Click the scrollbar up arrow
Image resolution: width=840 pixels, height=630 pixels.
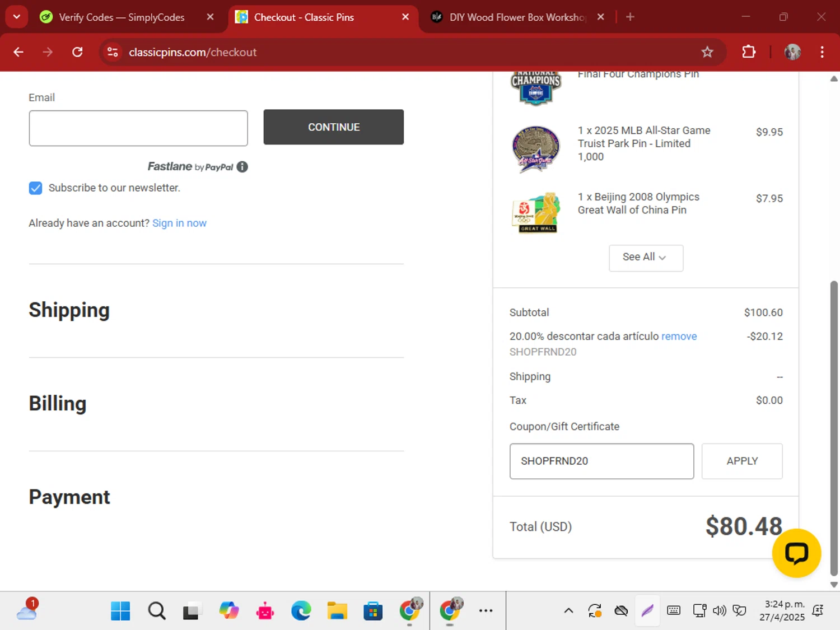(834, 79)
